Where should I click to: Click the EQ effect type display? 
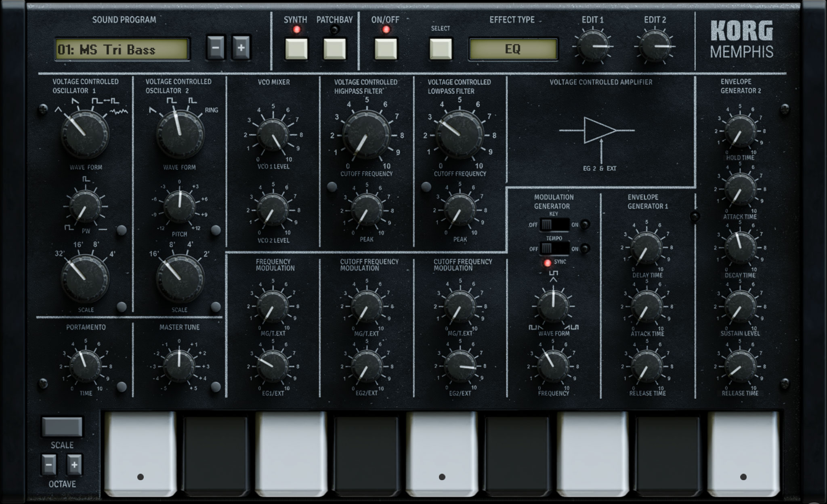click(513, 49)
